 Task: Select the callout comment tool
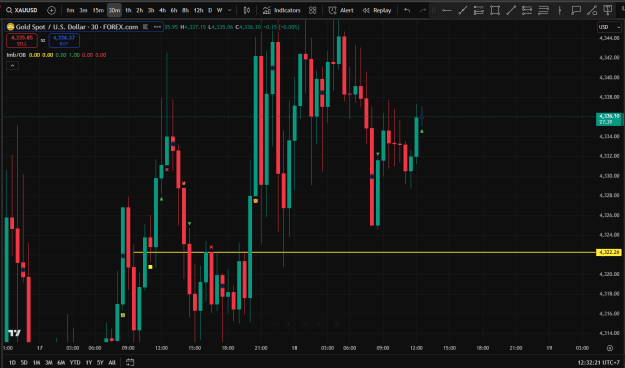[x=576, y=10]
